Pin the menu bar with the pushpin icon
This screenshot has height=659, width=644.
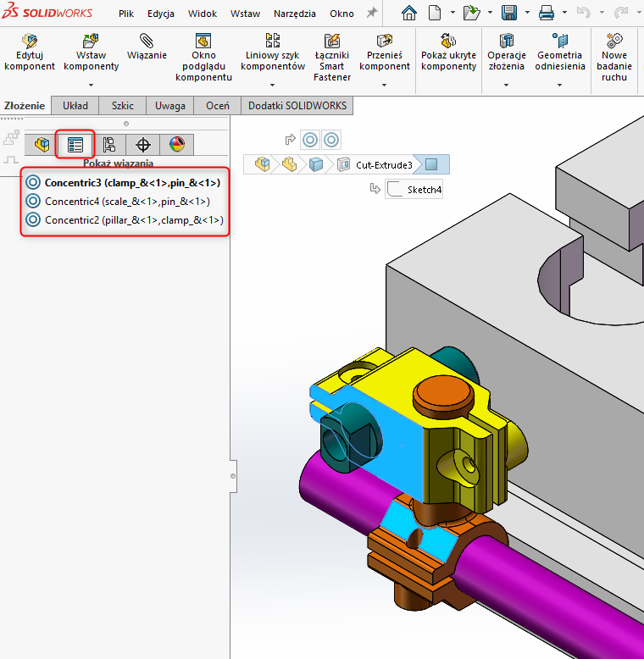(372, 13)
